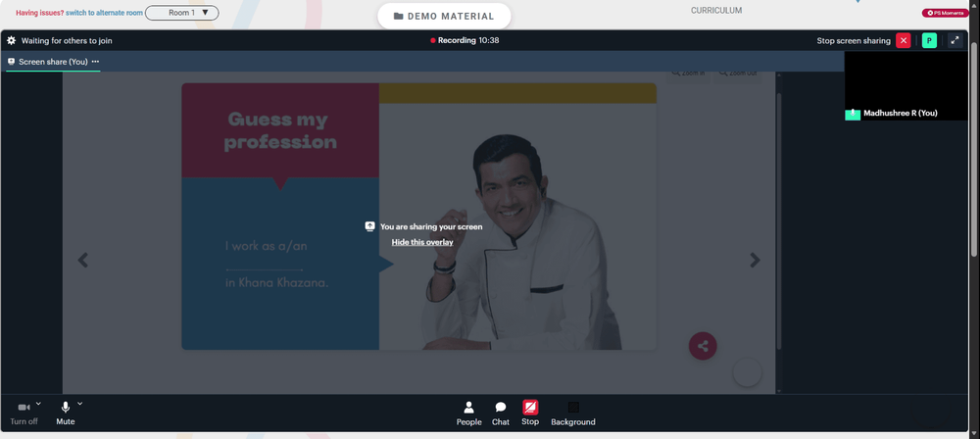
Task: Switch to the Curriculum tab
Action: tap(716, 11)
